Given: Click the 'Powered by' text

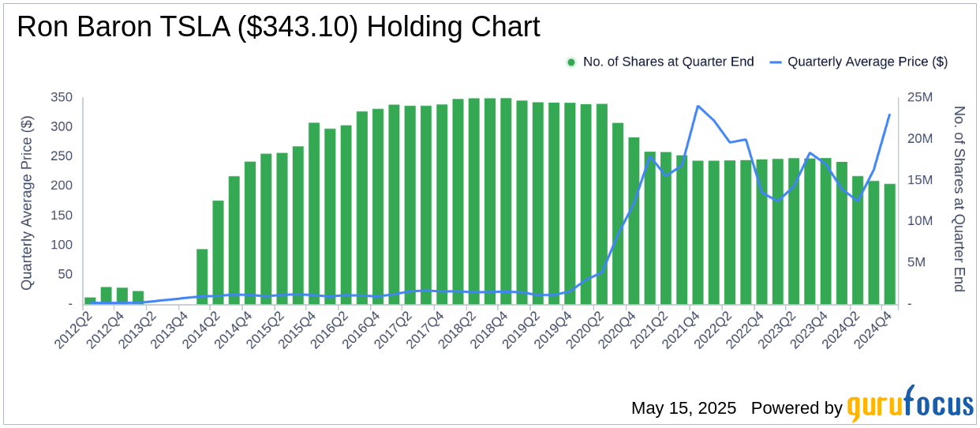Looking at the screenshot, I should (x=797, y=407).
